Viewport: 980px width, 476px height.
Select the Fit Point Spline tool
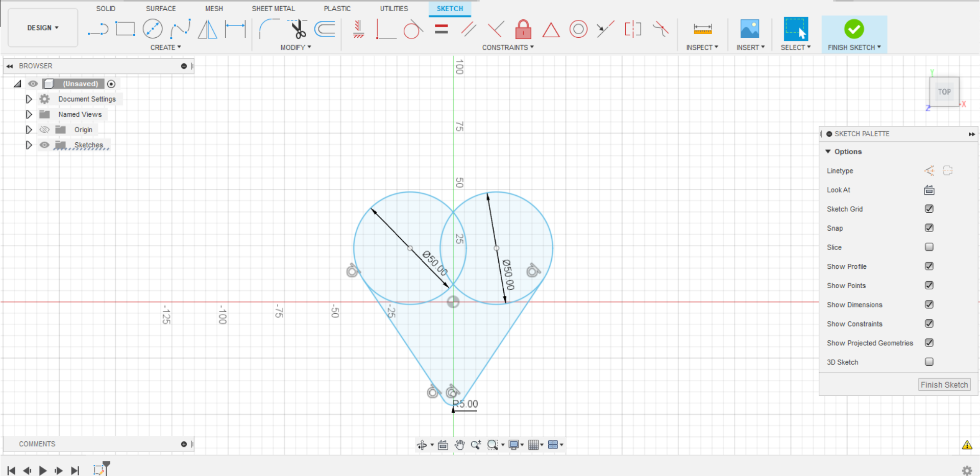click(x=181, y=29)
